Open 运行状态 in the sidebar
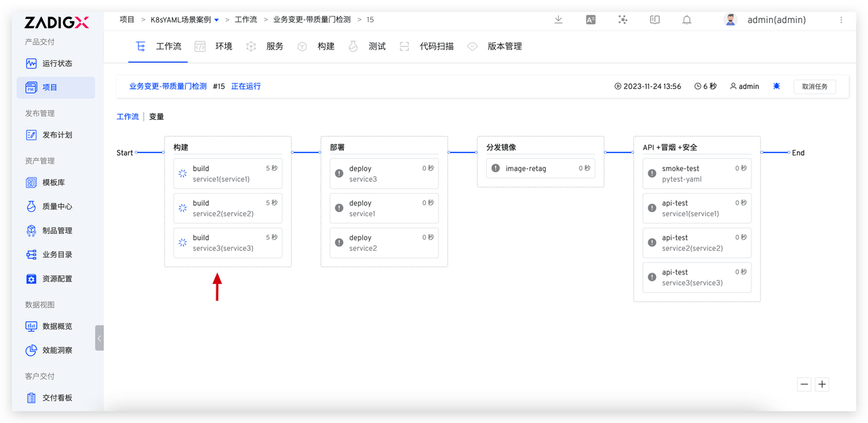 (57, 64)
